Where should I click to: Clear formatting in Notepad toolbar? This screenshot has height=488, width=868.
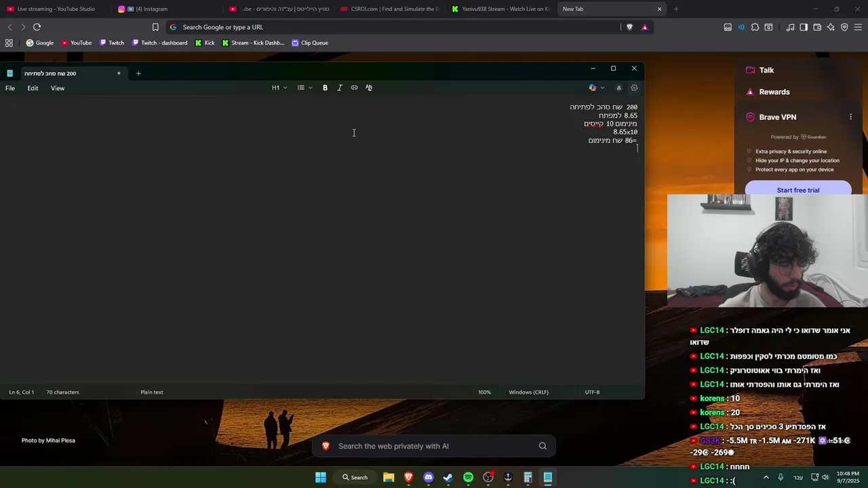tap(369, 87)
